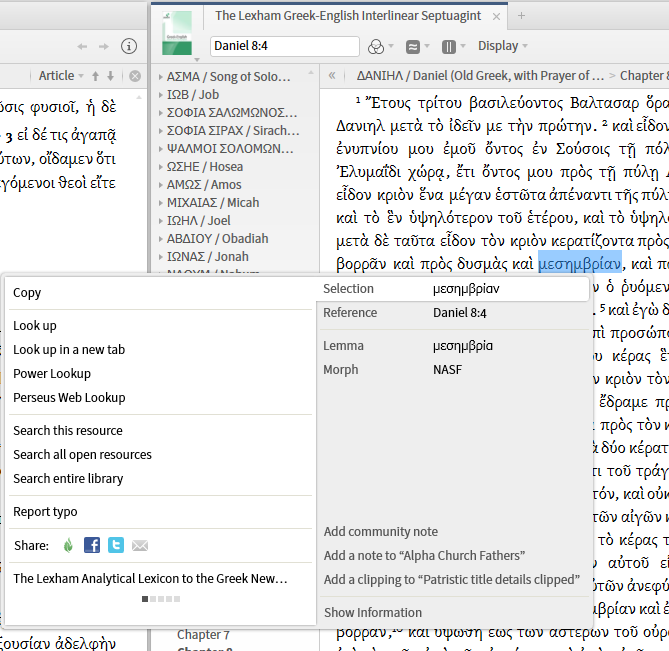Open the interlinear options icon
Viewport: 669px width, 651px height.
413,46
